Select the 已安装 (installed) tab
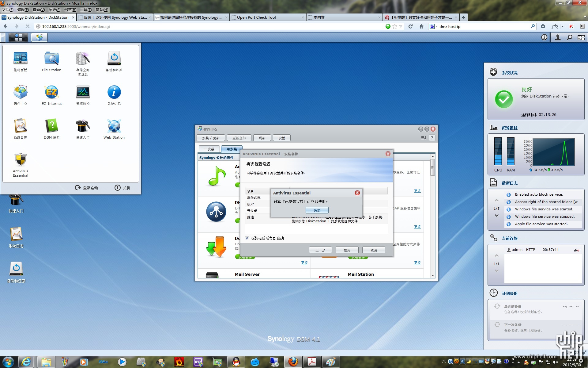Image resolution: width=588 pixels, height=368 pixels. point(209,149)
